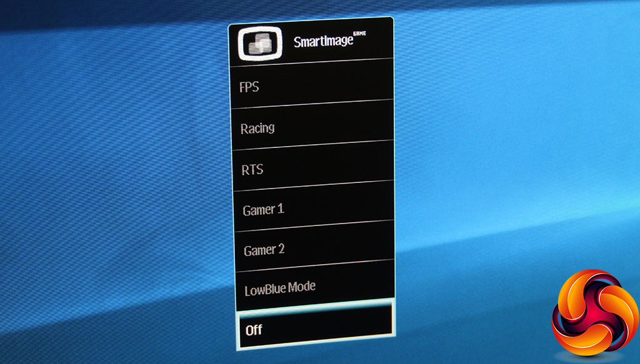Choose the highlighted Off option
The height and width of the screenshot is (364, 640).
click(x=316, y=326)
